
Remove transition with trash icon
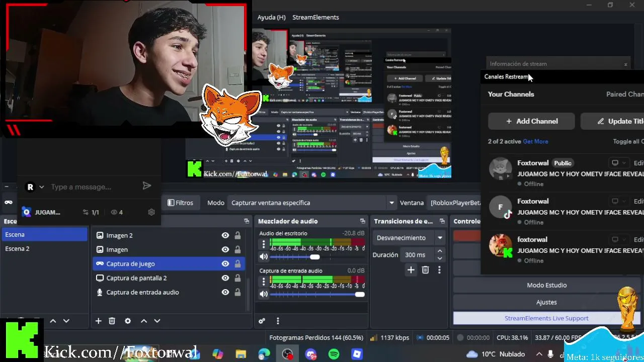click(x=425, y=270)
